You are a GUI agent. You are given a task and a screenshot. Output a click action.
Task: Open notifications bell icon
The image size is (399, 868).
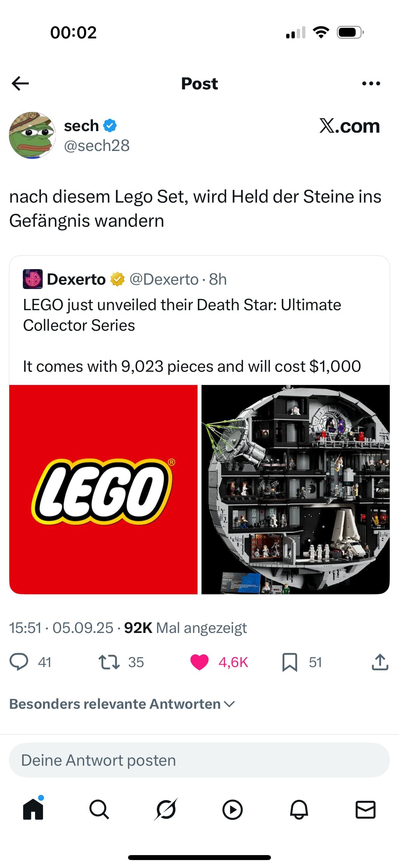299,809
